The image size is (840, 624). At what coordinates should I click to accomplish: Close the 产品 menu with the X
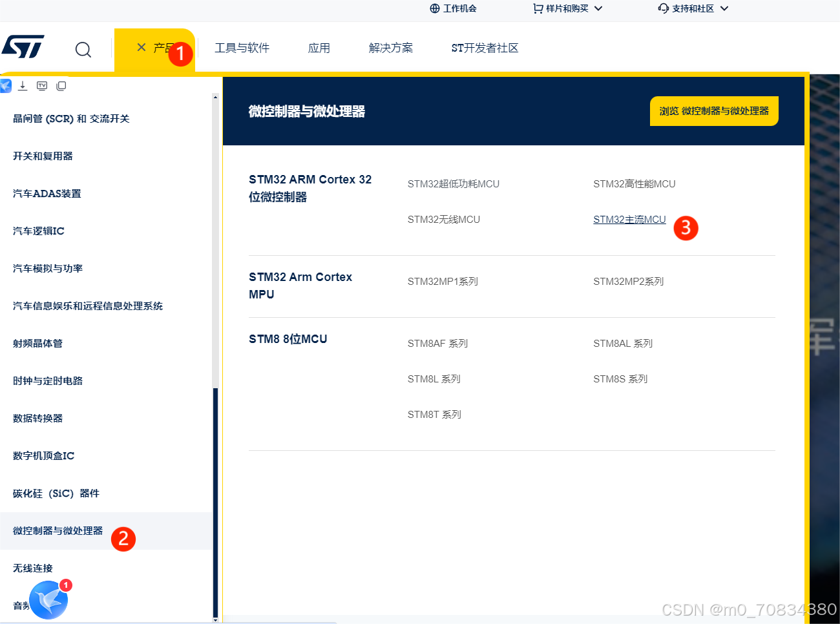click(x=141, y=47)
